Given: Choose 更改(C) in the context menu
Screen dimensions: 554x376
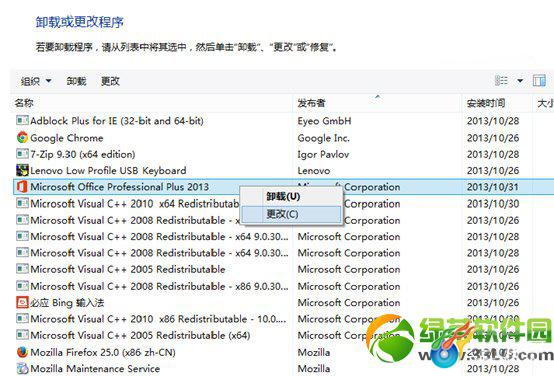Looking at the screenshot, I should coord(291,214).
